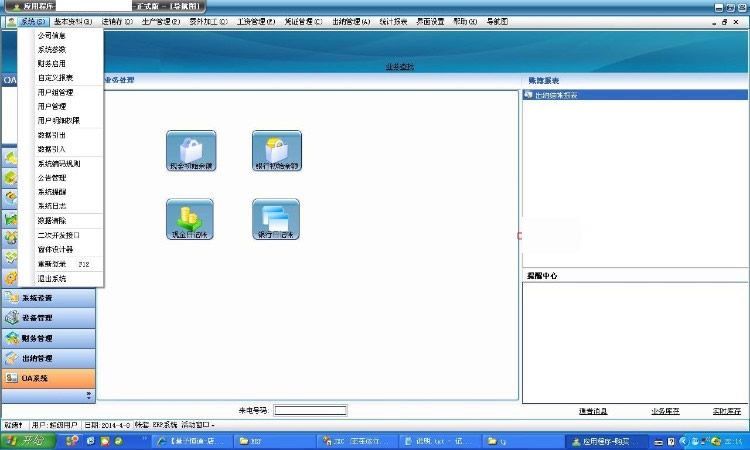
Task: Open the 银行日记帐 icon
Action: [276, 219]
